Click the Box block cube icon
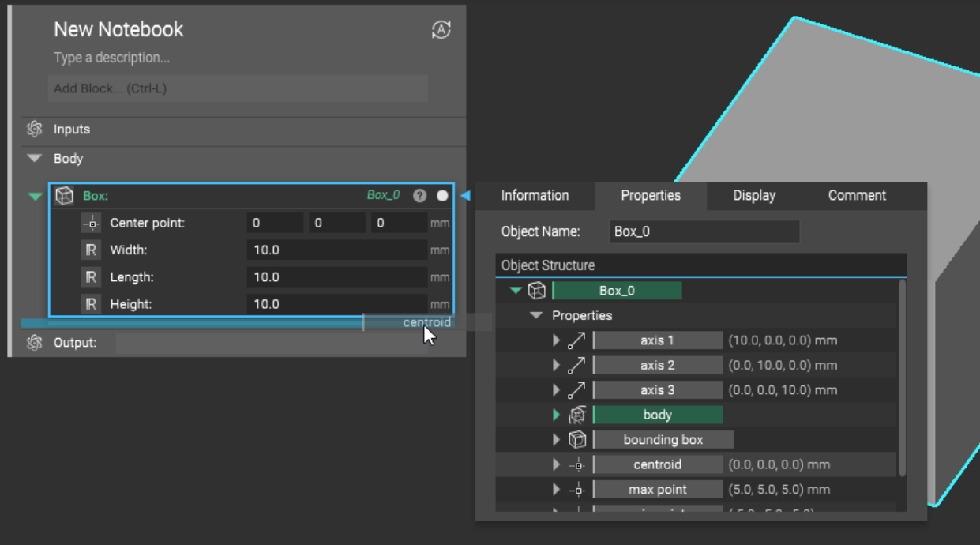Image resolution: width=980 pixels, height=545 pixels. (x=64, y=196)
